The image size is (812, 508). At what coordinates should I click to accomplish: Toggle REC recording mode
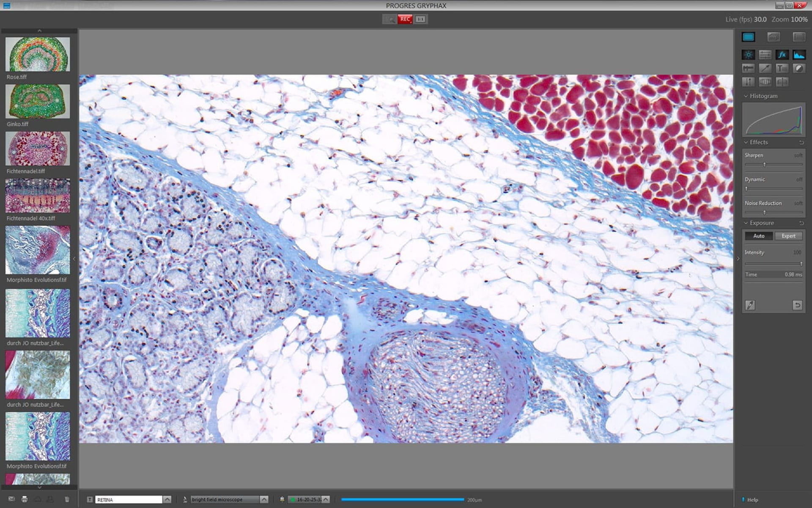point(405,19)
